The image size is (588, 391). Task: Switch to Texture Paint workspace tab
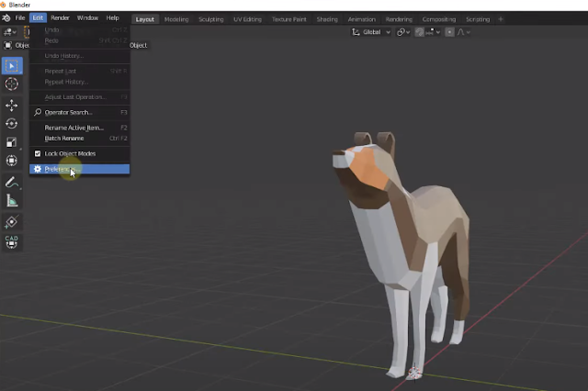[288, 19]
